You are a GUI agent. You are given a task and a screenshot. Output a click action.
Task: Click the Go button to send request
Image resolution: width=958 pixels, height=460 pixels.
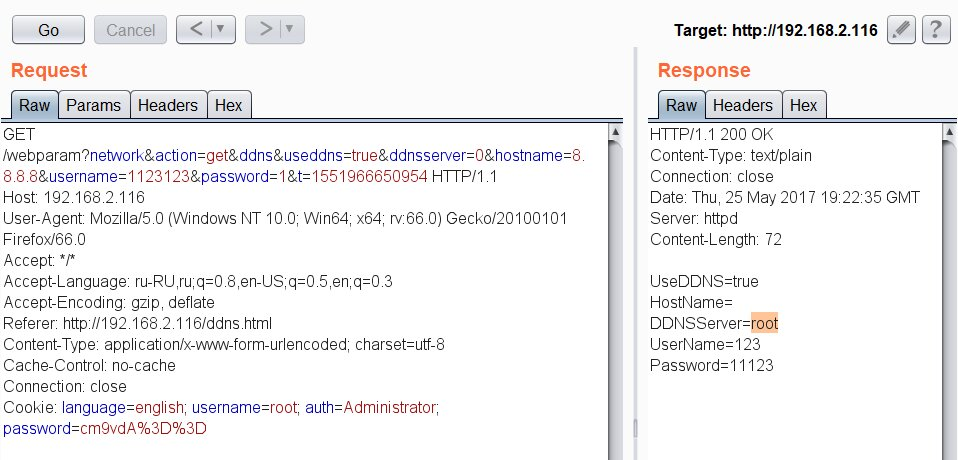point(48,30)
